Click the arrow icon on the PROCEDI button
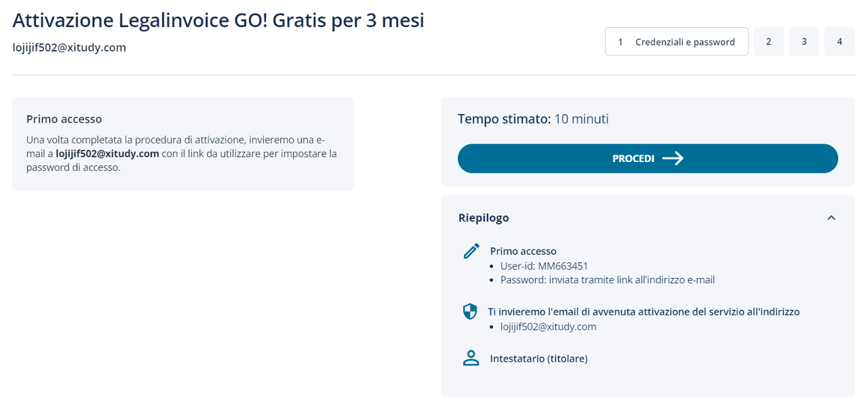 673,159
